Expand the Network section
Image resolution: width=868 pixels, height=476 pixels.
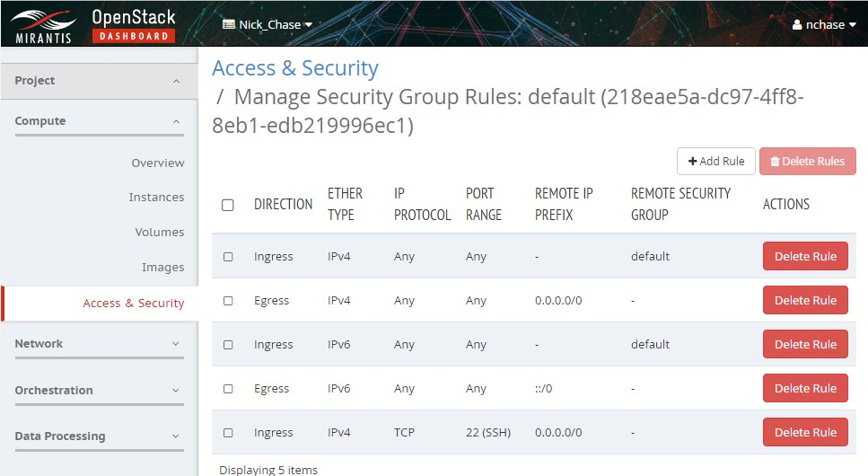[99, 344]
